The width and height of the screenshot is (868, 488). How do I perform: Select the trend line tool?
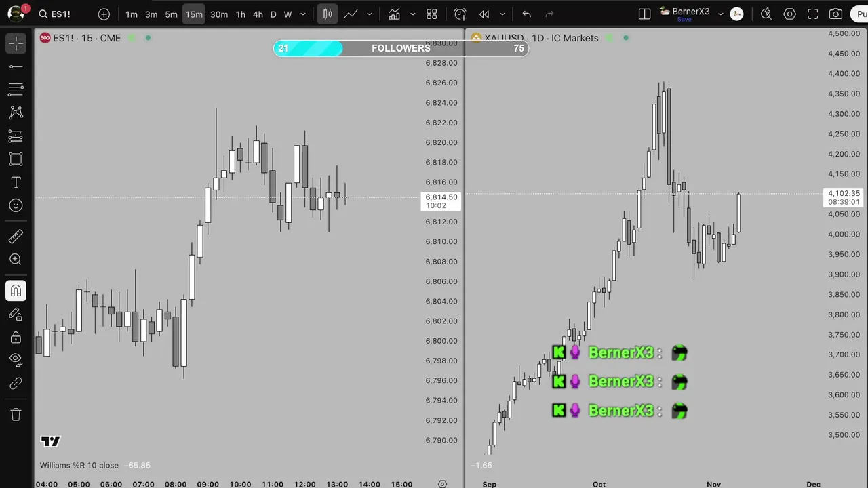tap(16, 66)
